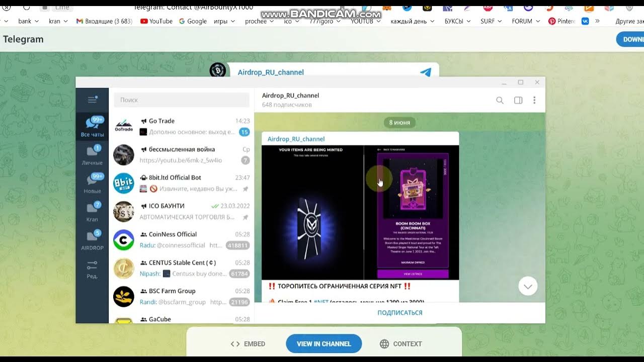Viewport: 644px width, 362px height.
Task: Show hidden bookmarks overflow chevron
Action: click(x=597, y=21)
